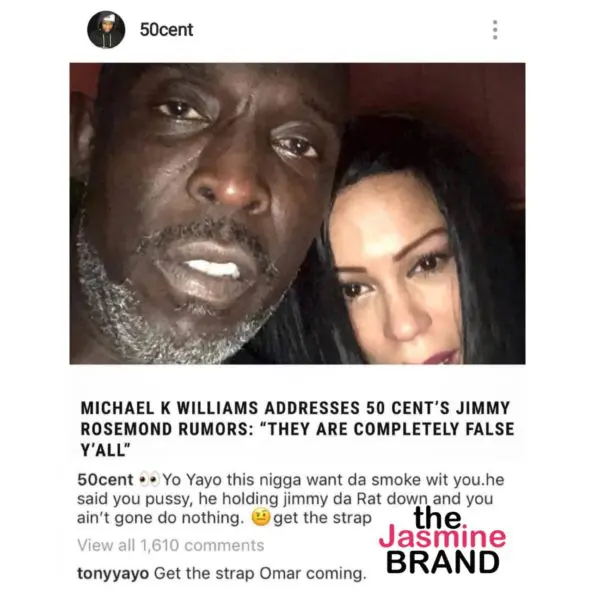Open the 50cent profile avatar

[x=106, y=30]
